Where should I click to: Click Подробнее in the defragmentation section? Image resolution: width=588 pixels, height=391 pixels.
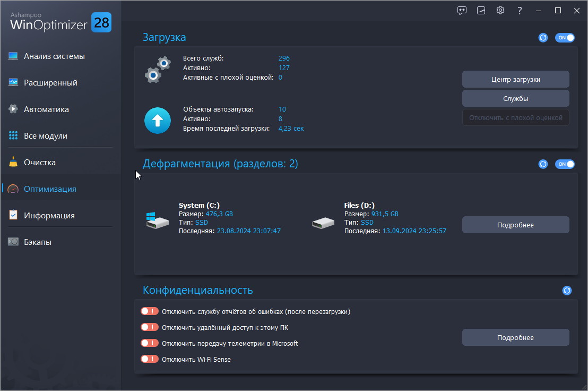pyautogui.click(x=516, y=225)
